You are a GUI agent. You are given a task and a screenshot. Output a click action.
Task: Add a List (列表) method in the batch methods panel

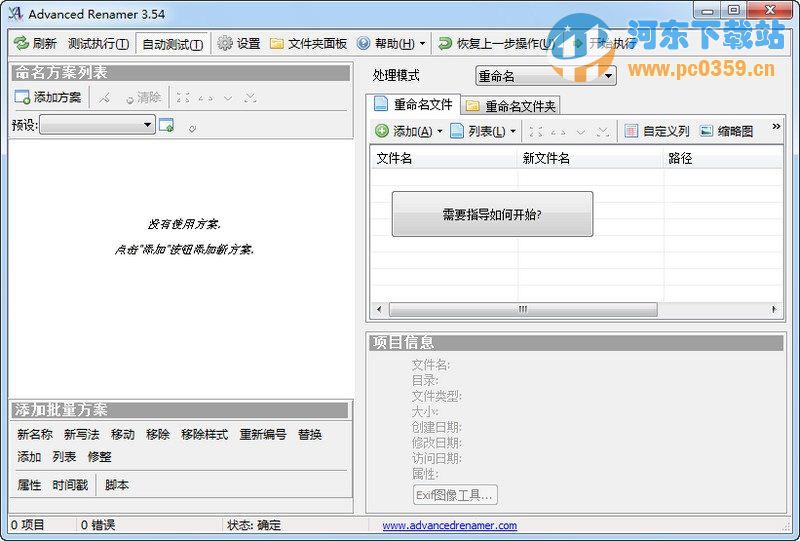click(64, 457)
